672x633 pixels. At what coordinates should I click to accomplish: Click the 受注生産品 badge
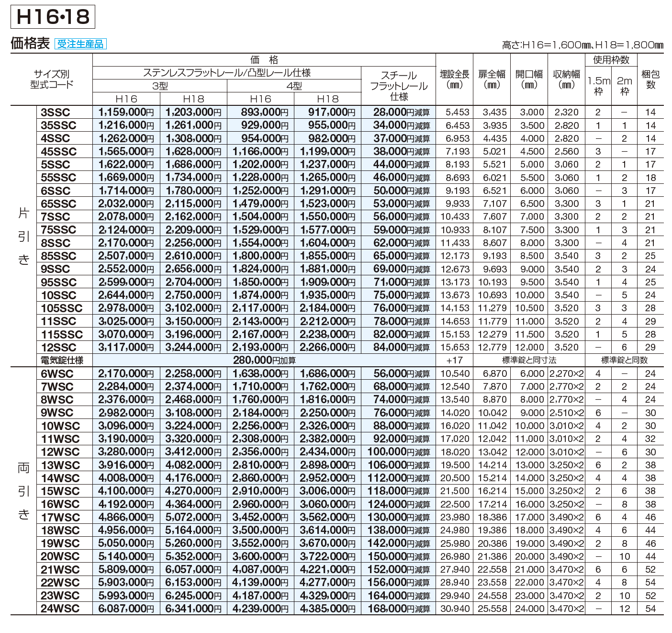80,44
